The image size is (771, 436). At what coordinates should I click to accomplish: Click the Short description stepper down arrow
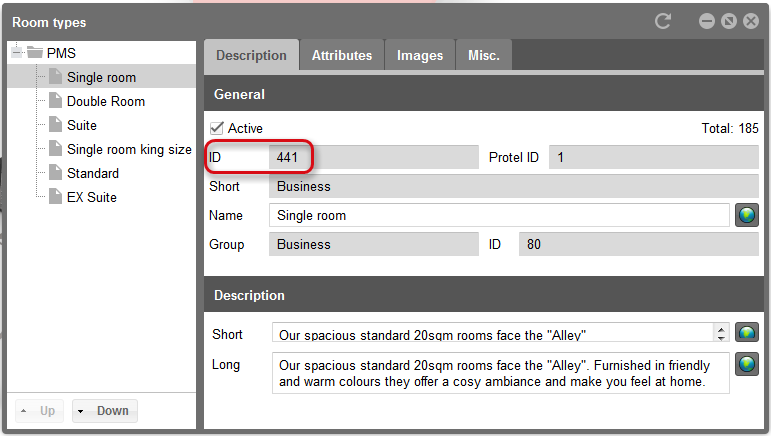[721, 338]
